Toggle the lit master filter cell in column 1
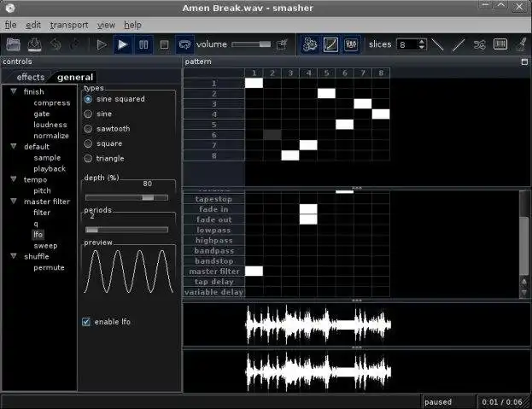The width and height of the screenshot is (532, 409). tap(254, 271)
